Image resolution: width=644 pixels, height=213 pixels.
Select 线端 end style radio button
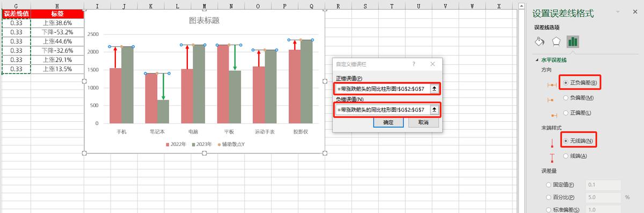coord(566,156)
